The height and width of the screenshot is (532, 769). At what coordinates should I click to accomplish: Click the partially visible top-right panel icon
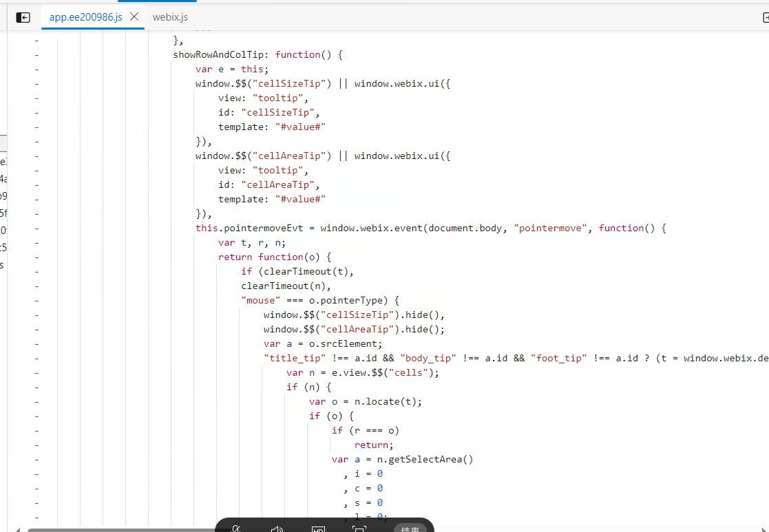766,18
